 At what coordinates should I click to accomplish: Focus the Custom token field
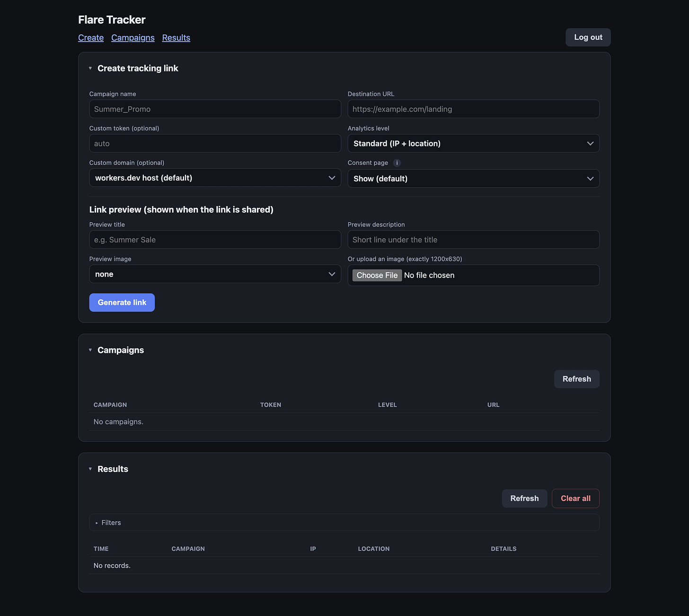click(215, 143)
